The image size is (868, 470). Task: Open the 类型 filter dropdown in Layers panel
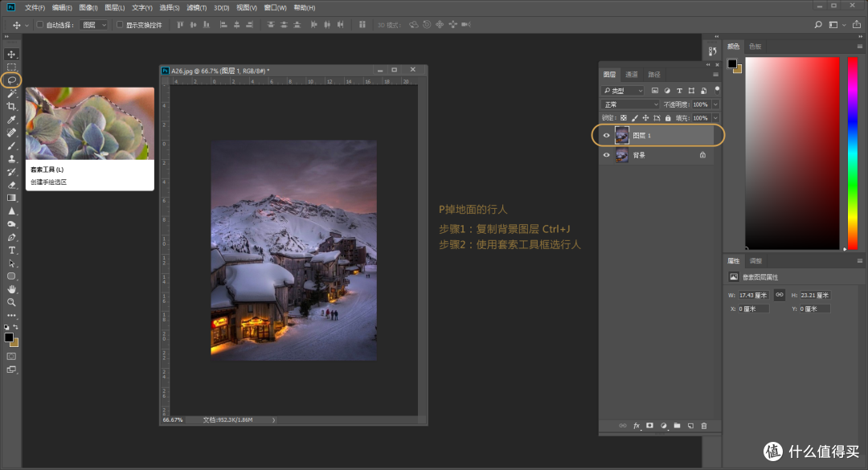coord(623,90)
